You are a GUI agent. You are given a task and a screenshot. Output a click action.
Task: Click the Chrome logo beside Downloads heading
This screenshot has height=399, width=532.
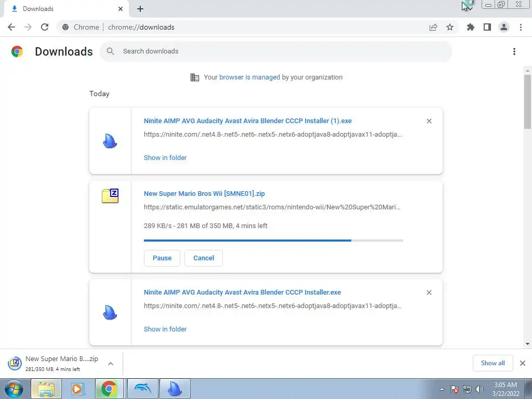tap(17, 51)
